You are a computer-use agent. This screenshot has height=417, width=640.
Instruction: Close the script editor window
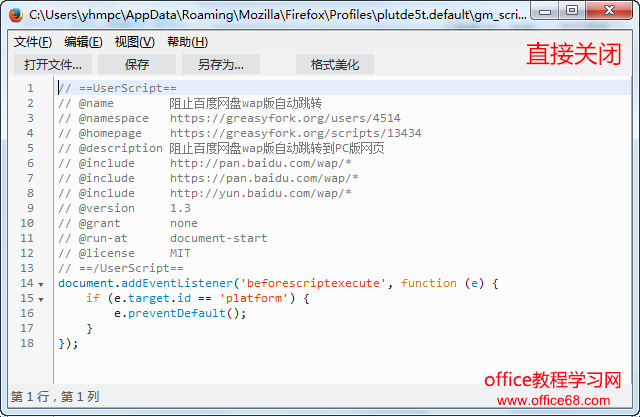pos(609,11)
